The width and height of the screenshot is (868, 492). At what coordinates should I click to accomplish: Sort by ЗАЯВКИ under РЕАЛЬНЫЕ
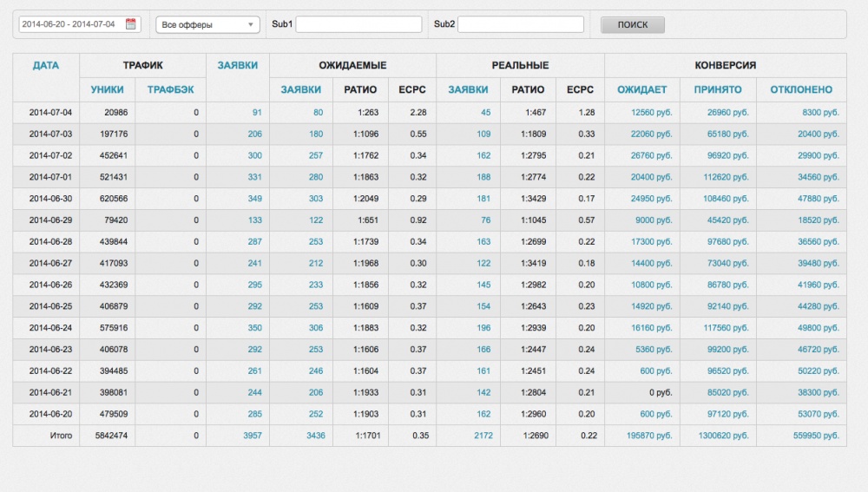click(469, 89)
